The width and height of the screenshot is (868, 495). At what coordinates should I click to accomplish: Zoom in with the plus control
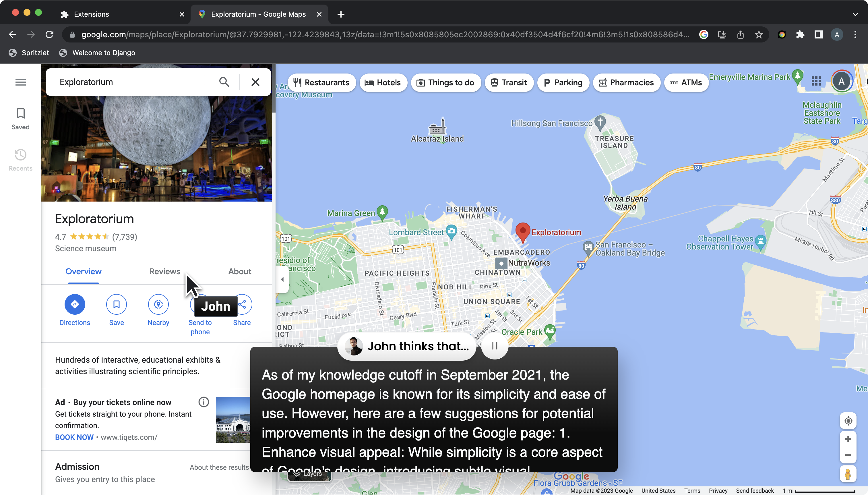pos(848,439)
